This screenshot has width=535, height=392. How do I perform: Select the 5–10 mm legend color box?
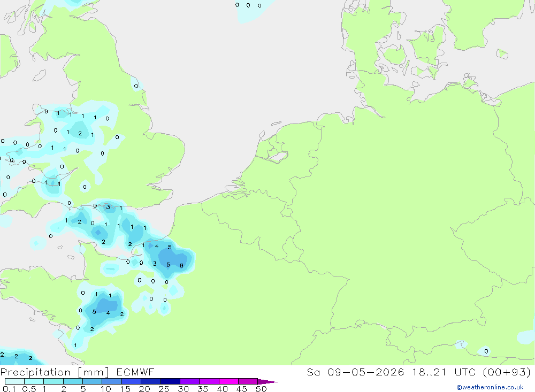[93, 381]
